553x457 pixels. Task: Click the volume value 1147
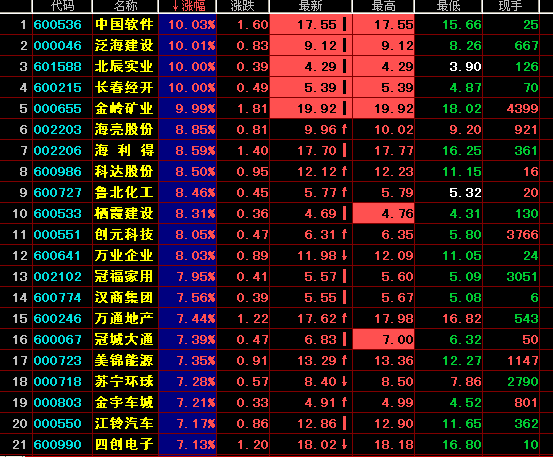pyautogui.click(x=522, y=360)
